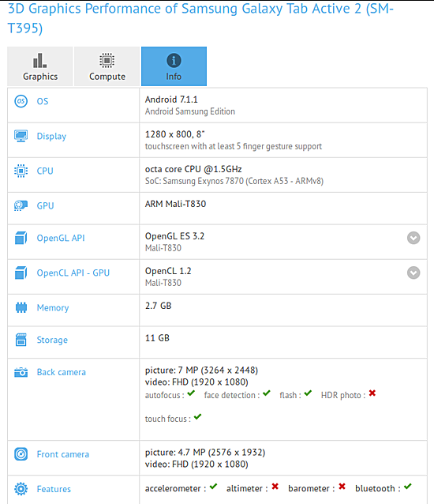The height and width of the screenshot is (504, 434).
Task: Click the Storage label
Action: (x=52, y=340)
